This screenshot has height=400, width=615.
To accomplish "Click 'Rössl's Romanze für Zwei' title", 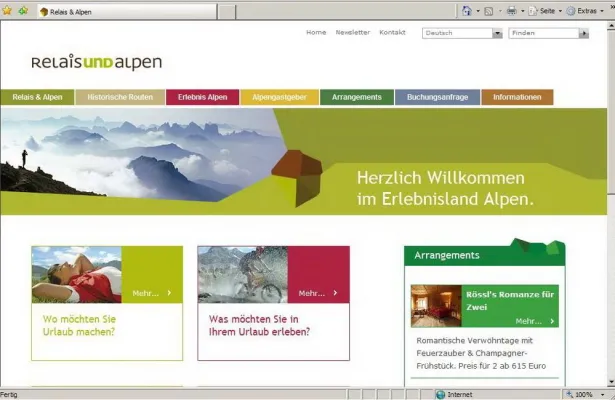I will (x=510, y=301).
